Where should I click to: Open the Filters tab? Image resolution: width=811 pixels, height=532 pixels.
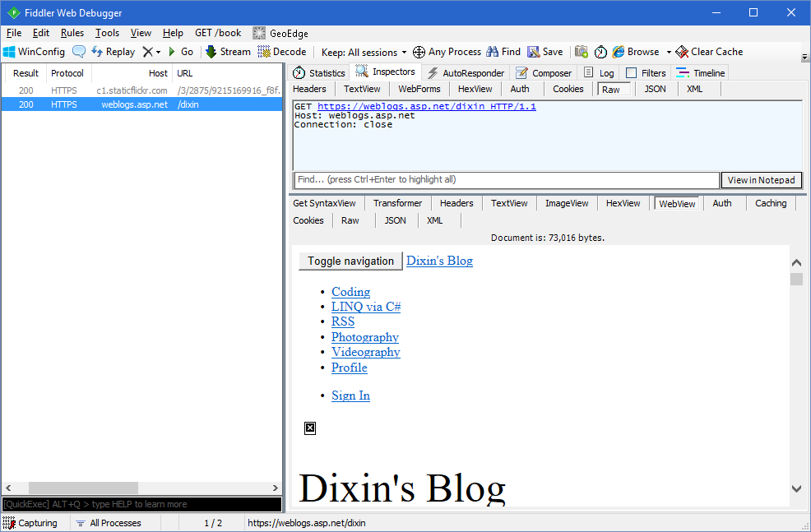click(x=646, y=73)
